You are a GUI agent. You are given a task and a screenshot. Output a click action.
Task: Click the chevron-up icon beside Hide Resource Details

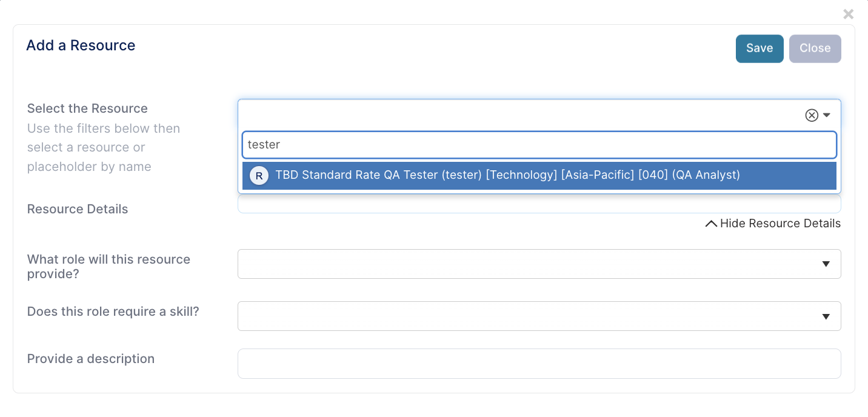click(x=712, y=224)
